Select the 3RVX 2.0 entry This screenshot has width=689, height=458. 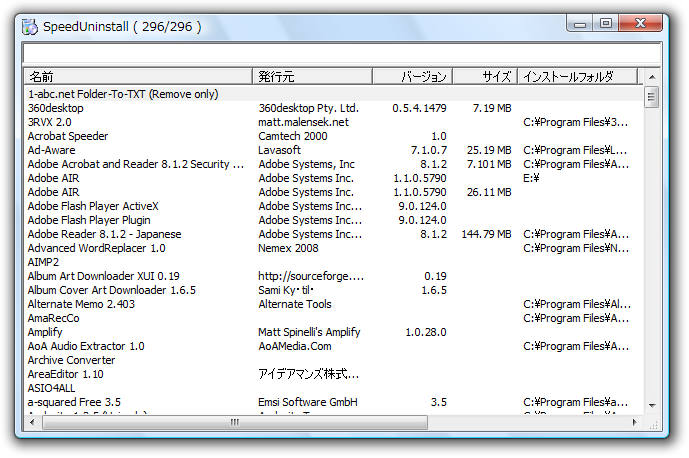(49, 122)
